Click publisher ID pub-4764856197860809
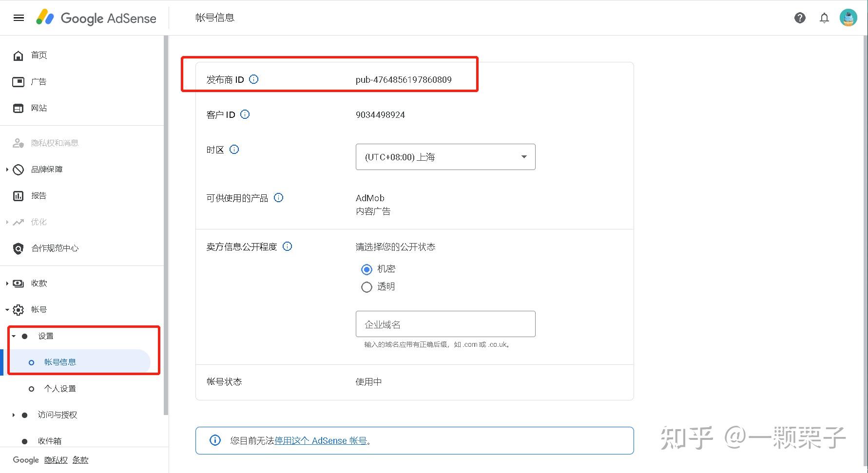The height and width of the screenshot is (473, 868). tap(404, 79)
